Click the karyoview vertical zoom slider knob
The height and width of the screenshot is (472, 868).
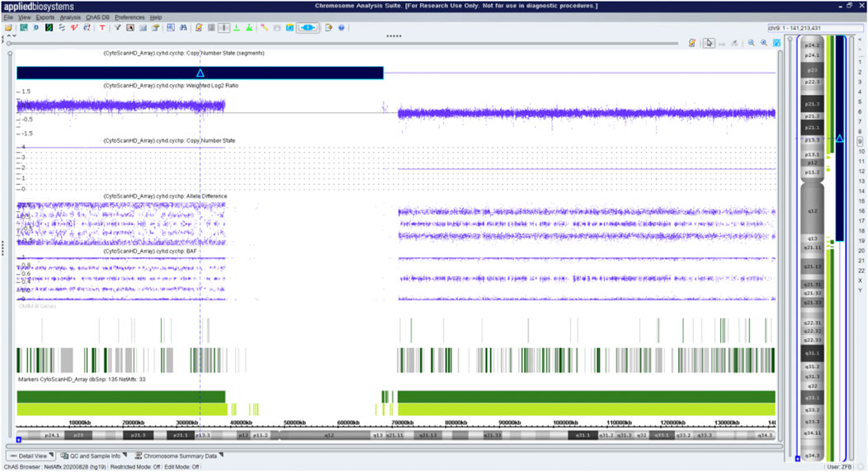click(790, 40)
